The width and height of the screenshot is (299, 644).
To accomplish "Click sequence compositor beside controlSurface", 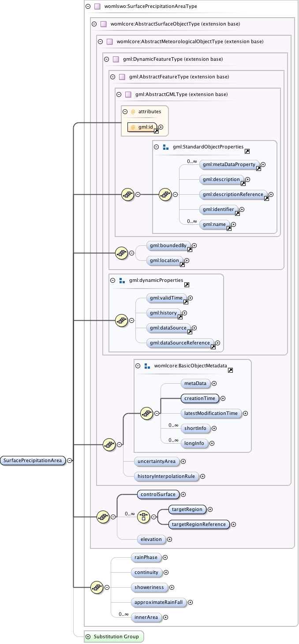I will [x=103, y=517].
